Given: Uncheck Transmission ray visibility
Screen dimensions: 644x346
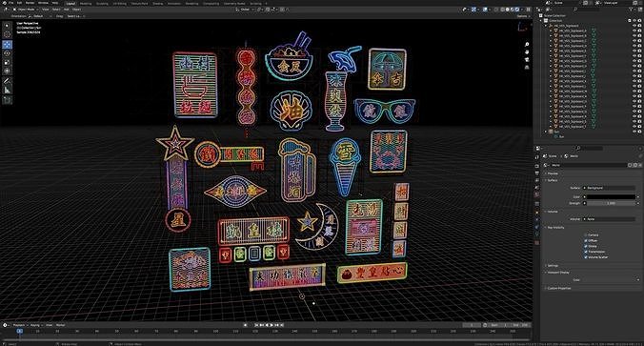Looking at the screenshot, I should pyautogui.click(x=586, y=252).
